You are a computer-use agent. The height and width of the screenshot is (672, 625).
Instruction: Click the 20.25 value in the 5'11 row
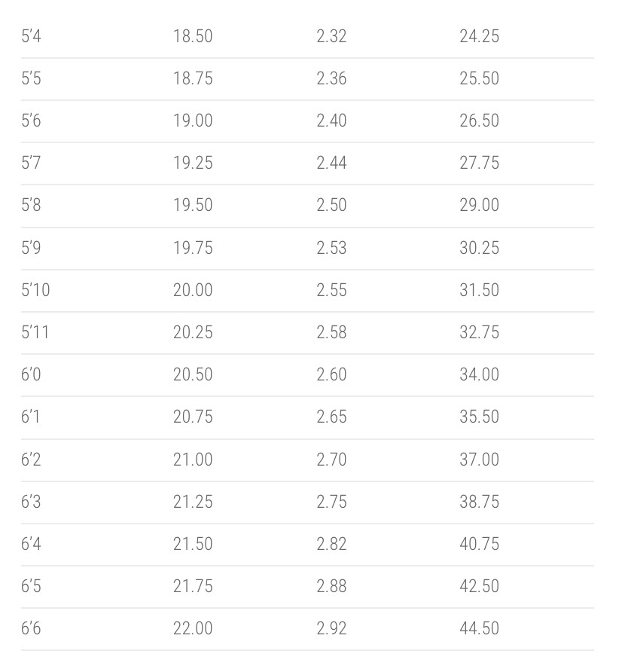(193, 332)
